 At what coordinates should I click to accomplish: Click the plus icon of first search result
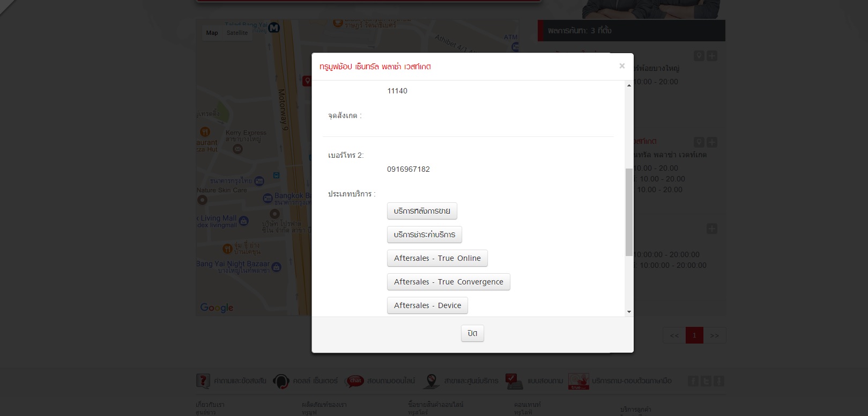click(x=712, y=56)
